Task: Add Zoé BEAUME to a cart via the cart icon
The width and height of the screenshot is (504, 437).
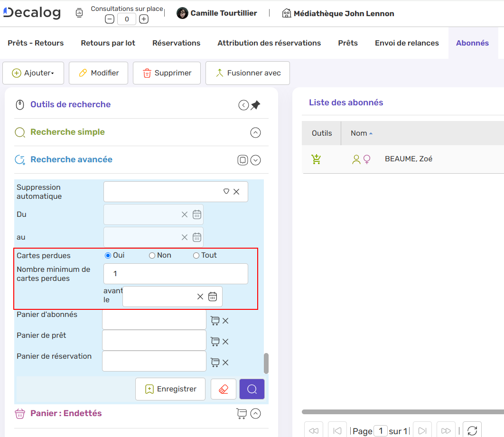Action: (316, 158)
